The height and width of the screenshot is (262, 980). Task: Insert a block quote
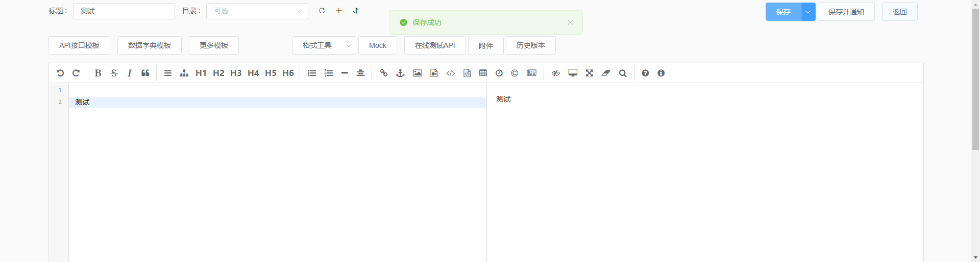pos(145,73)
